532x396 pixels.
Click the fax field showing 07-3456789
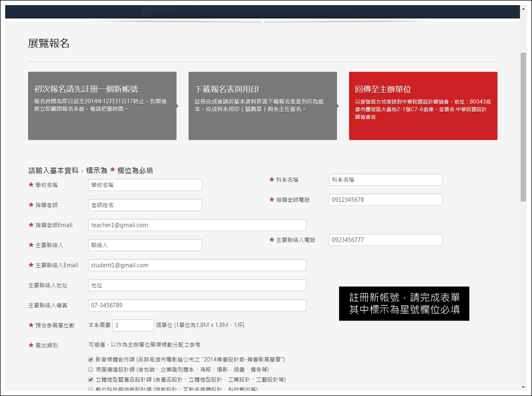pos(197,305)
